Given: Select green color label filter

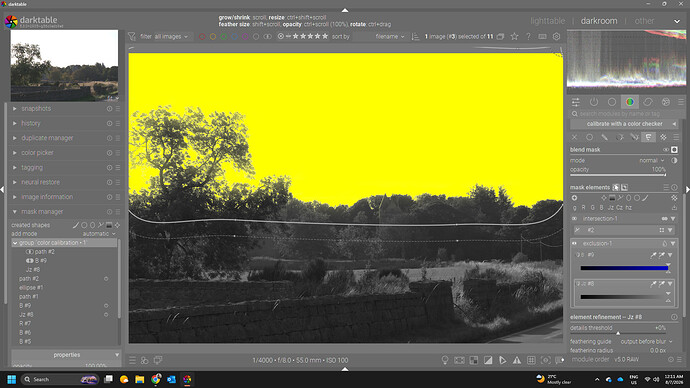Looking at the screenshot, I should pos(224,37).
